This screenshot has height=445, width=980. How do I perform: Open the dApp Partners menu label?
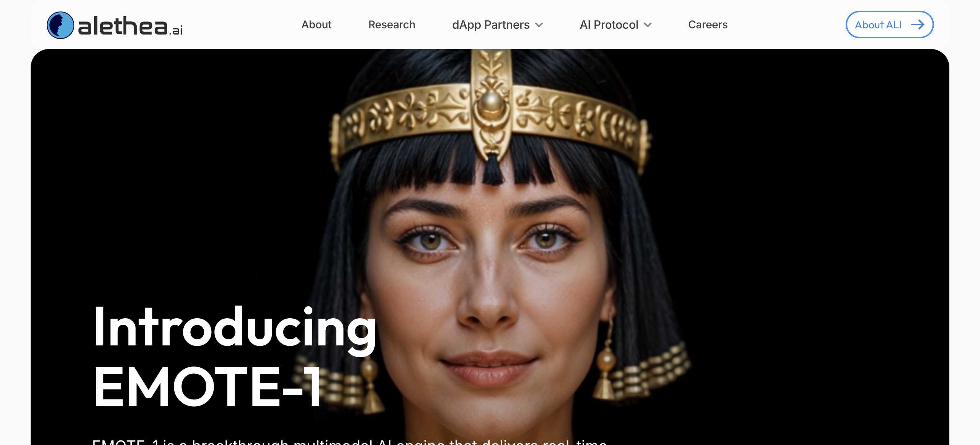[491, 25]
